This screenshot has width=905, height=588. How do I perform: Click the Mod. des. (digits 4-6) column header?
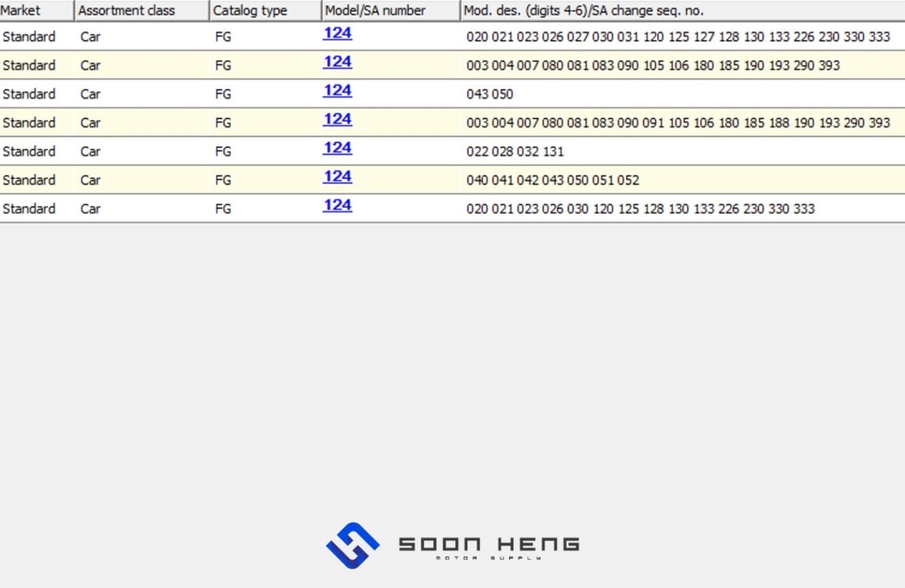[x=683, y=11]
